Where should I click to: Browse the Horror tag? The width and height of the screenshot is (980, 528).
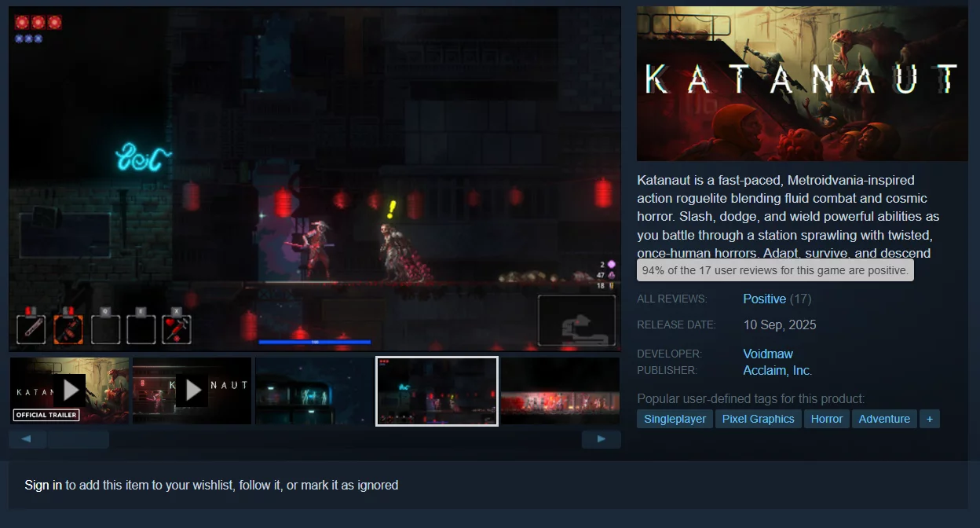(826, 419)
